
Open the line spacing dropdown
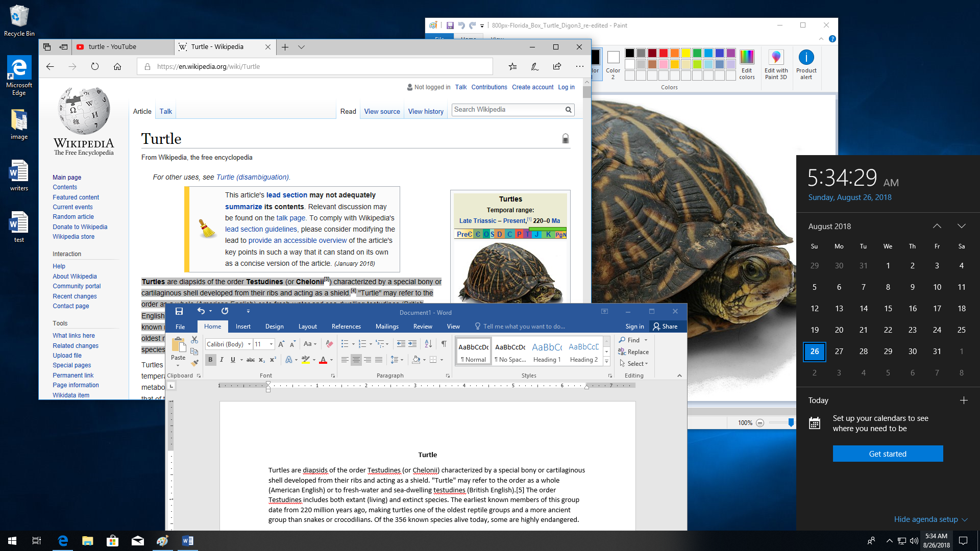tap(397, 360)
